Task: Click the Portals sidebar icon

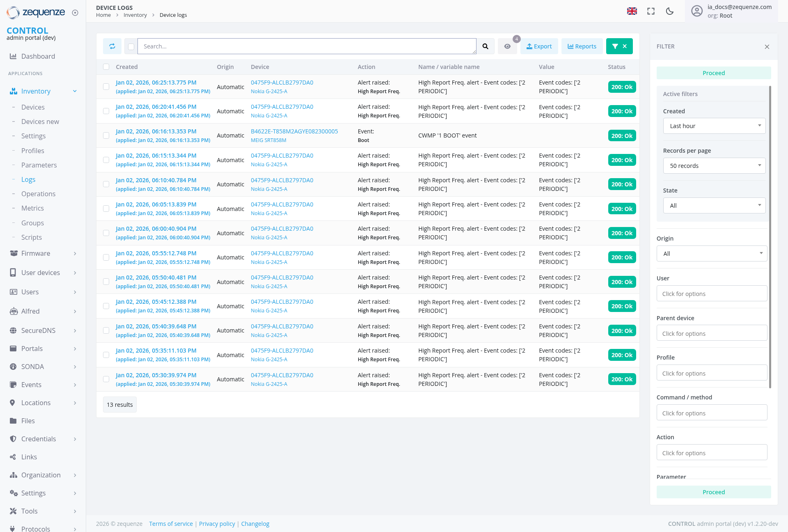Action: click(x=13, y=349)
